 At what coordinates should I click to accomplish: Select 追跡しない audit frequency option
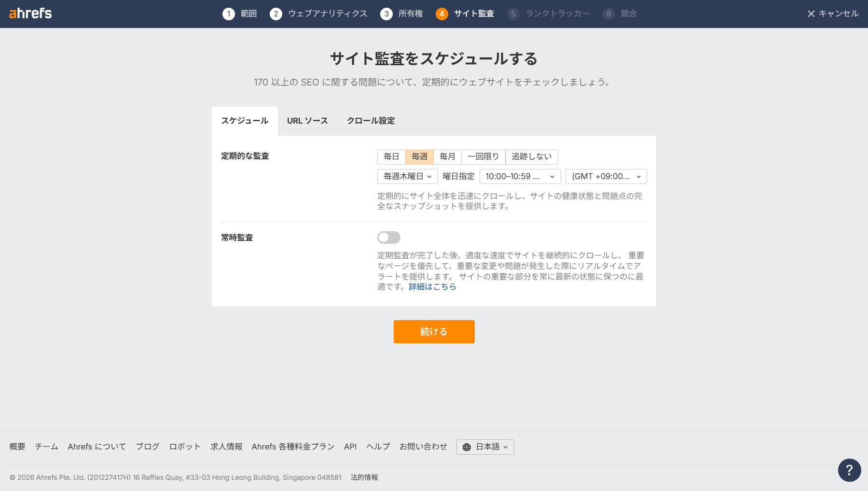[x=531, y=156]
